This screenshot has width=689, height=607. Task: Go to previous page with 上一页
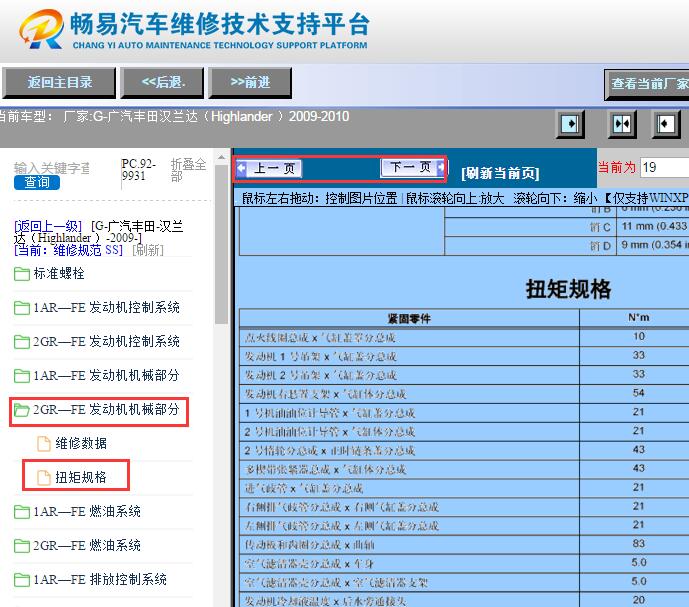tap(269, 168)
